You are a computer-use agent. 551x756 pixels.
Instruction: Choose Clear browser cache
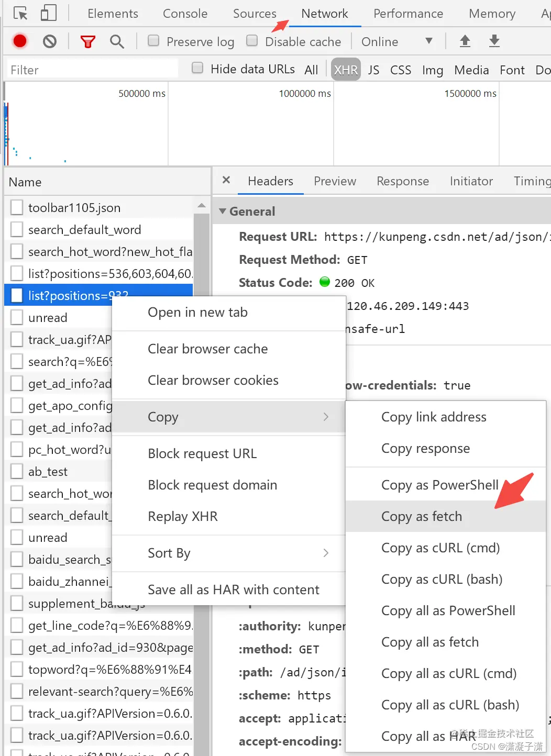(x=229, y=349)
